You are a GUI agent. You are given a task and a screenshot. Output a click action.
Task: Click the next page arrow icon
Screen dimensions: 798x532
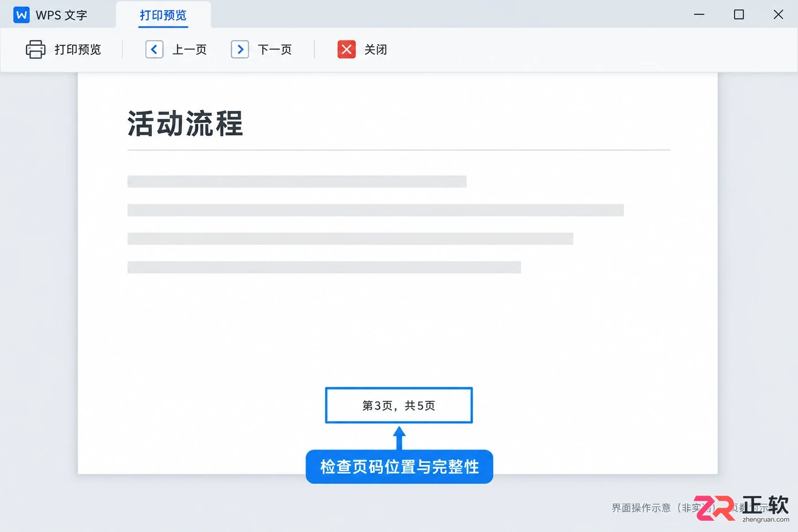(x=240, y=49)
